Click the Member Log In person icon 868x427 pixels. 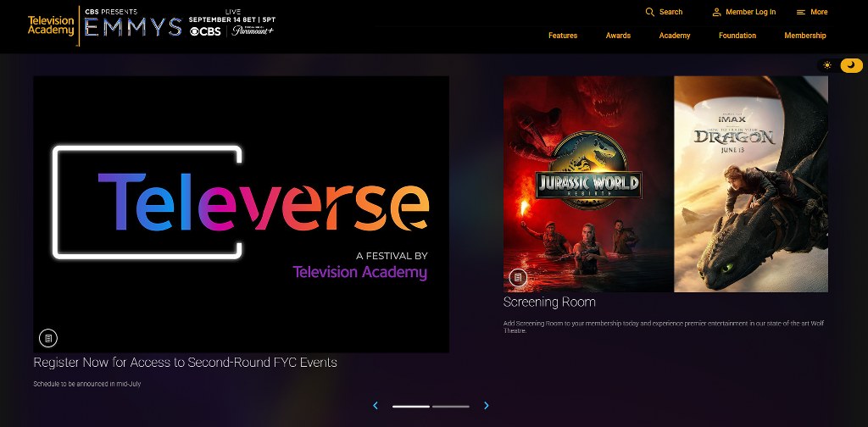pos(716,12)
